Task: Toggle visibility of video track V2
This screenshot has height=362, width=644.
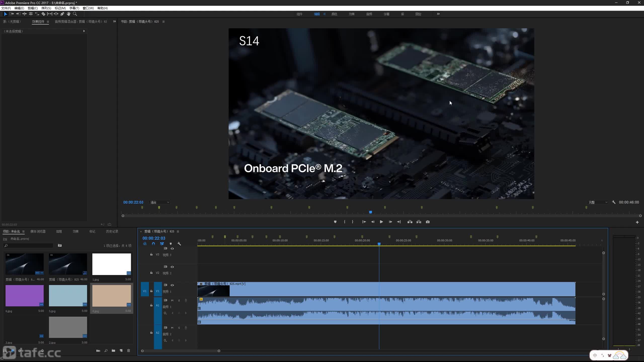Action: coord(172,267)
